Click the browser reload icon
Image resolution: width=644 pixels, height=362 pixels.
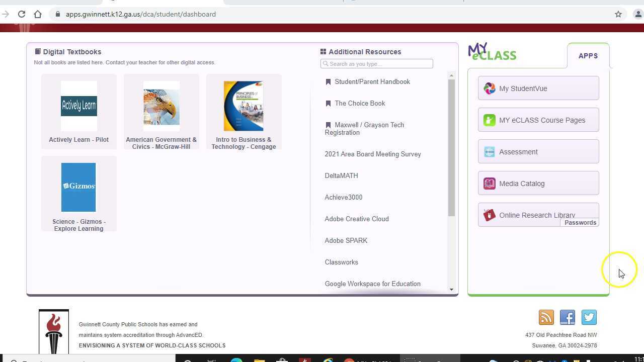(x=21, y=14)
